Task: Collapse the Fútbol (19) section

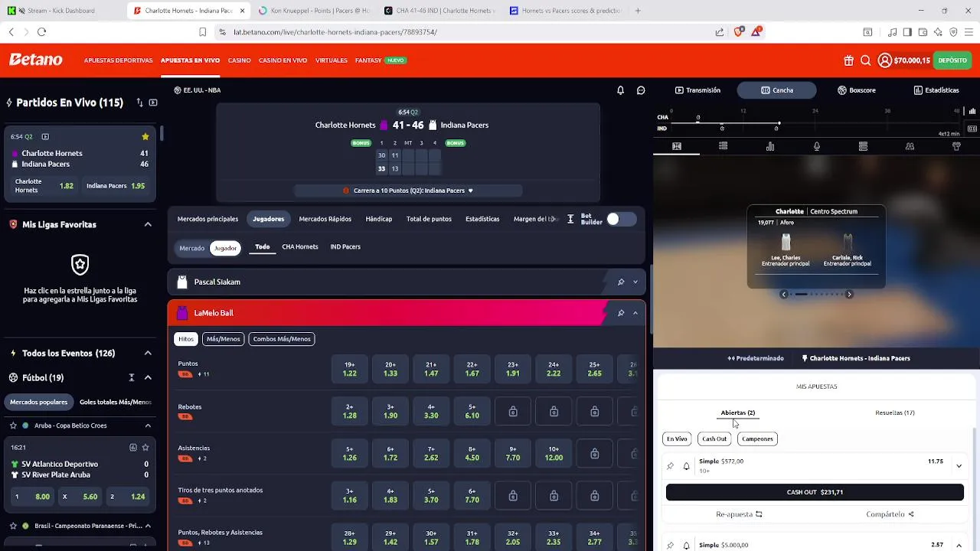Action: pyautogui.click(x=148, y=377)
